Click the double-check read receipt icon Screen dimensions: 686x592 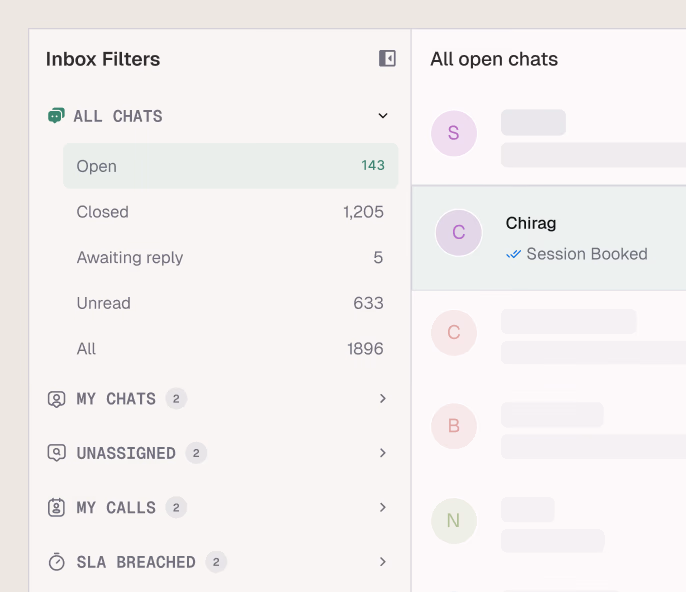pos(514,254)
